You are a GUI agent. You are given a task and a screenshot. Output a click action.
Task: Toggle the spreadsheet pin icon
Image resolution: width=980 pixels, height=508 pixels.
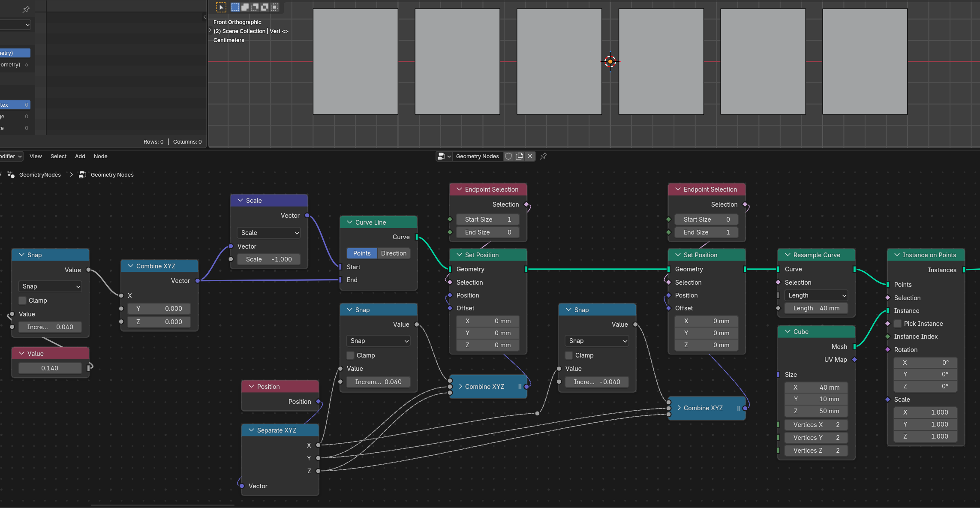pyautogui.click(x=26, y=9)
